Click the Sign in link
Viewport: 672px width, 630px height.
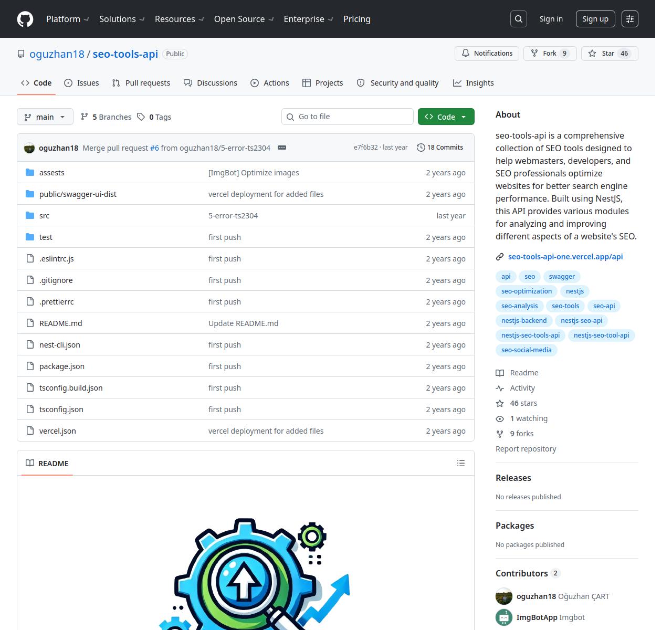(x=551, y=19)
